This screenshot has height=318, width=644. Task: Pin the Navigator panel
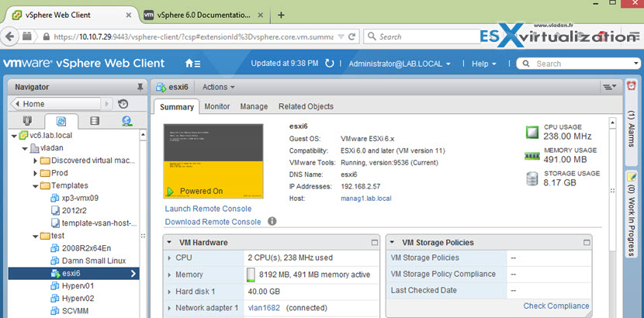[140, 87]
